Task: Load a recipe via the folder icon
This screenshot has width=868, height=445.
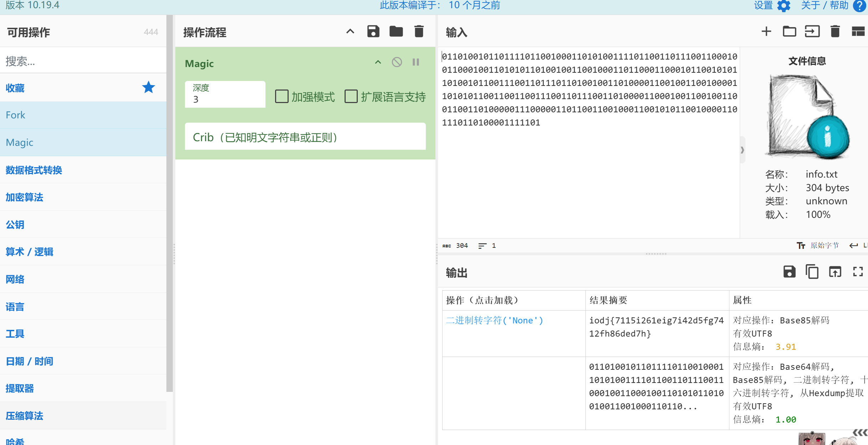Action: click(x=396, y=32)
